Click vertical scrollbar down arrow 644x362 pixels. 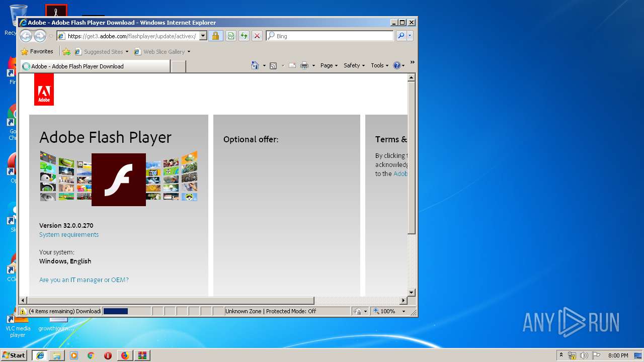tap(411, 292)
